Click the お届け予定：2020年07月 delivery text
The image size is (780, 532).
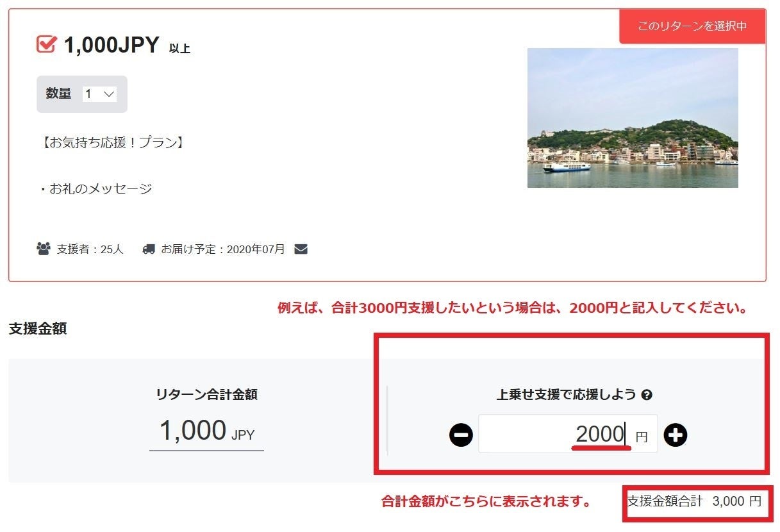click(223, 249)
